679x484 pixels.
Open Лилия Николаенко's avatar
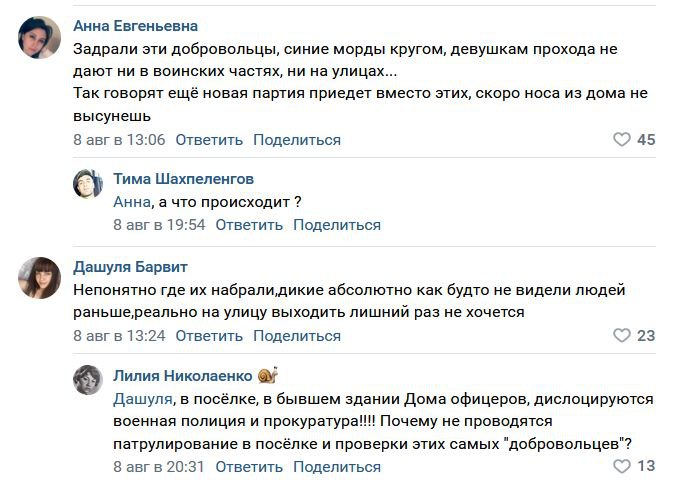tap(88, 380)
